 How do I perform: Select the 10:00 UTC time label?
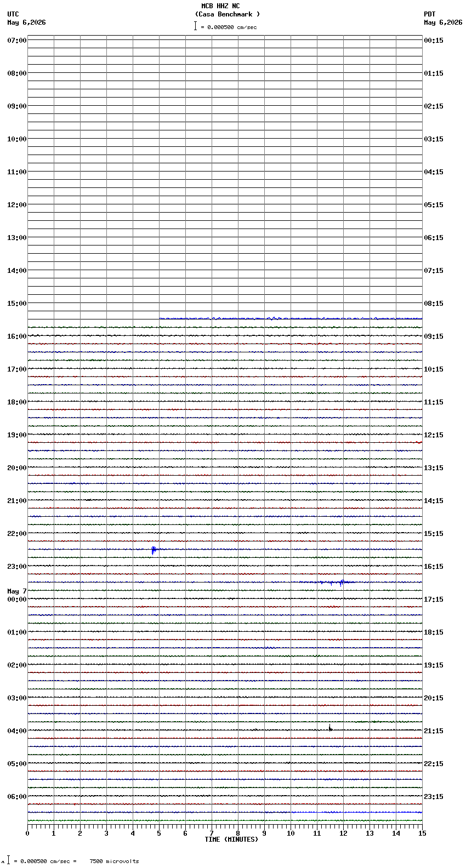pyautogui.click(x=16, y=139)
